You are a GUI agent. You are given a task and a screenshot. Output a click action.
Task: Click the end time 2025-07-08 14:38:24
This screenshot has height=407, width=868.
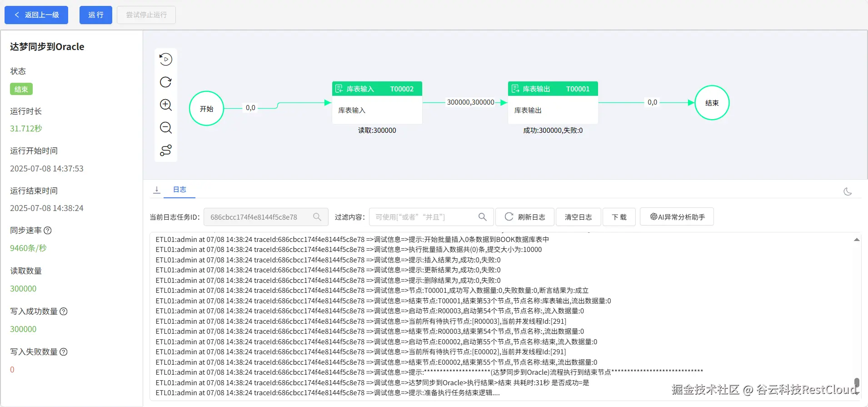[47, 208]
